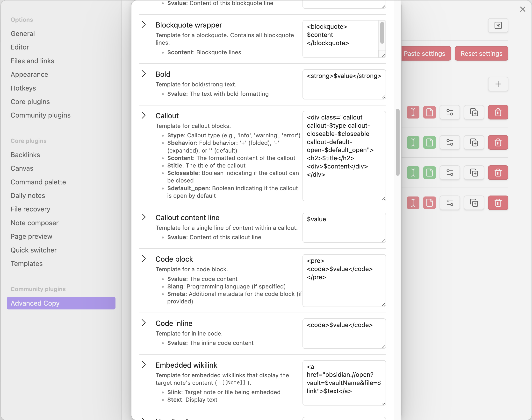532x420 pixels.
Task: Toggle green text-cursor button in third row
Action: pyautogui.click(x=413, y=173)
